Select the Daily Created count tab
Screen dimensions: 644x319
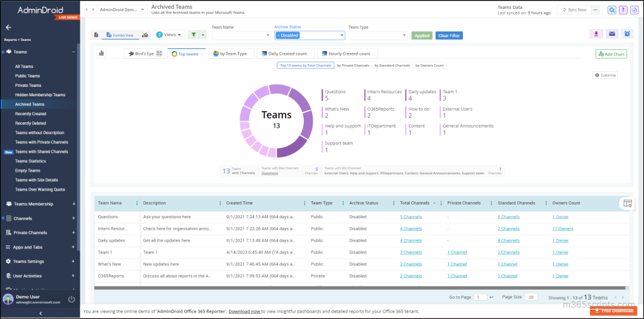[x=287, y=53]
